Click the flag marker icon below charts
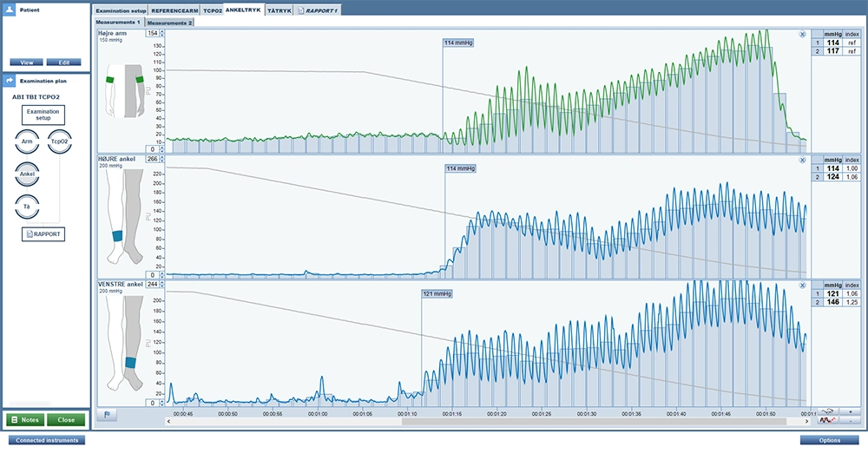The width and height of the screenshot is (868, 460). (107, 414)
